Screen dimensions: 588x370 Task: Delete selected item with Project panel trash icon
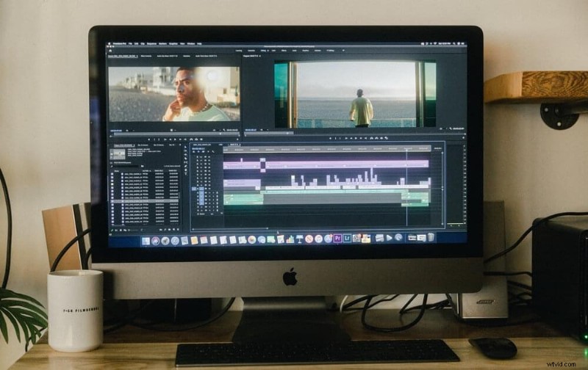tap(178, 230)
